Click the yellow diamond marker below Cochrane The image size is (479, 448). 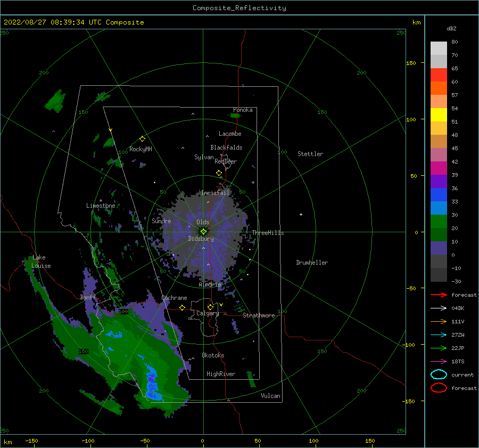(x=183, y=308)
